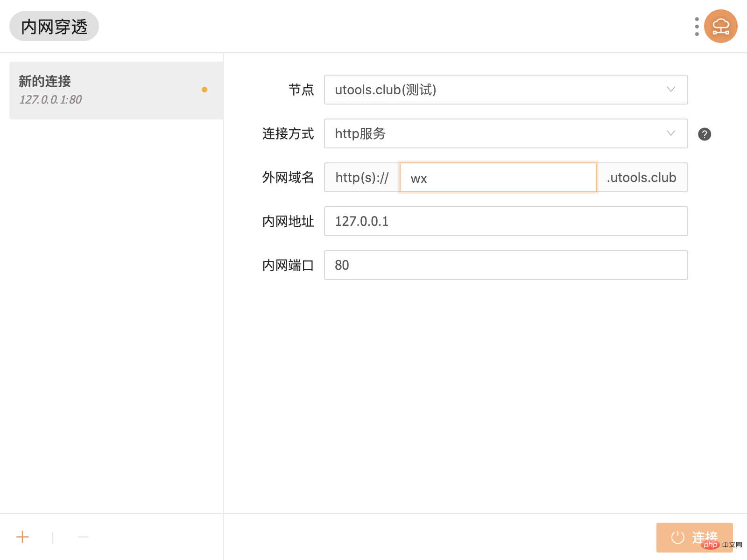Image resolution: width=747 pixels, height=560 pixels.
Task: Click the 节点 label
Action: click(301, 90)
